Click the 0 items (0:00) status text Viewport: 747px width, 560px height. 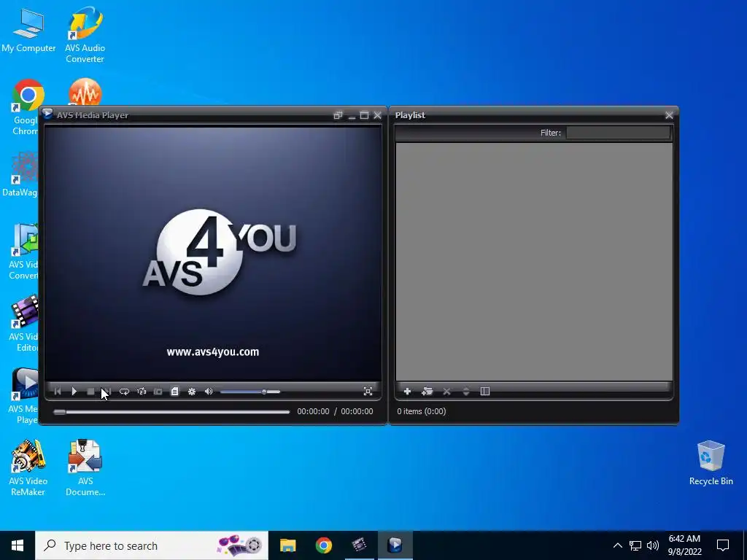[x=422, y=411]
